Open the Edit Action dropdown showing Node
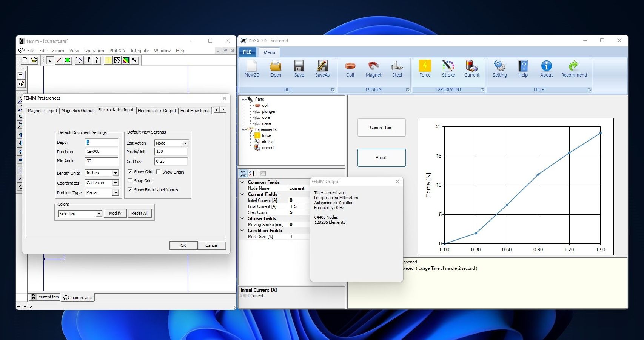This screenshot has width=644, height=340. 171,143
